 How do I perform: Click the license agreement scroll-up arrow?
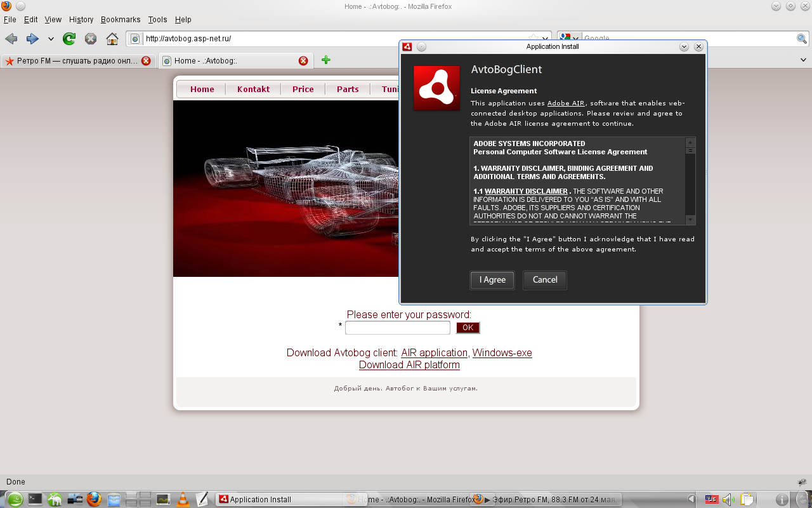(x=691, y=142)
